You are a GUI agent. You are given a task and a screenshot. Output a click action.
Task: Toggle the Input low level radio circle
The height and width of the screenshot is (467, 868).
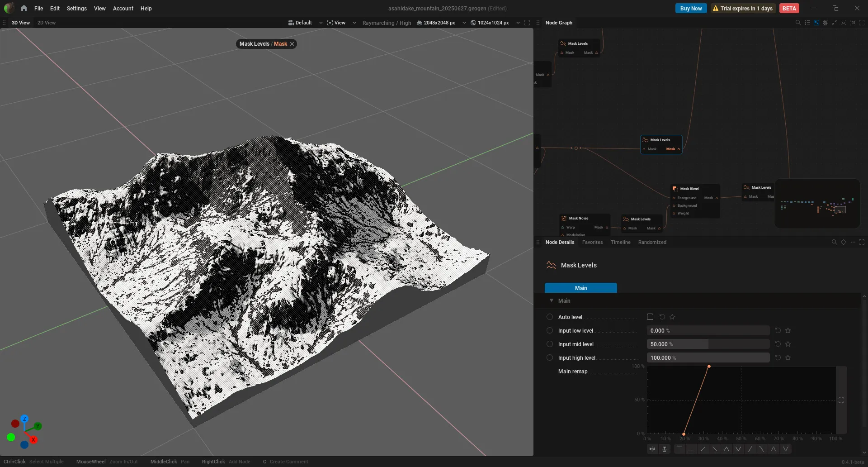pos(550,330)
